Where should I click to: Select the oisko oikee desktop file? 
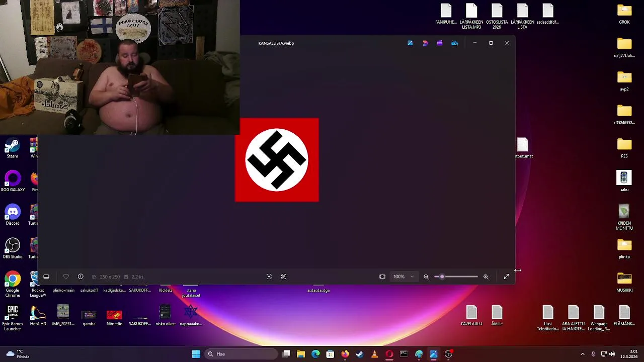pos(166,316)
